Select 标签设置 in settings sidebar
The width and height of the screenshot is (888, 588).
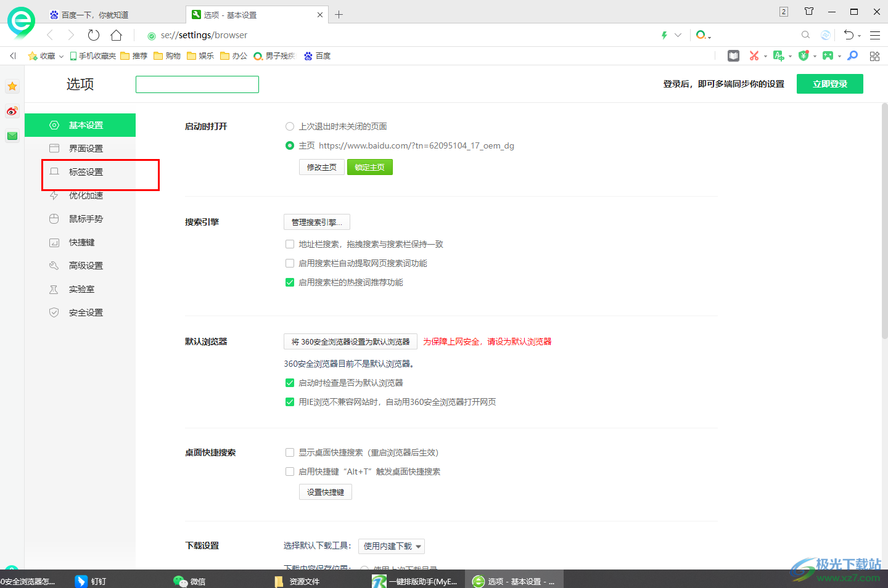[x=80, y=172]
